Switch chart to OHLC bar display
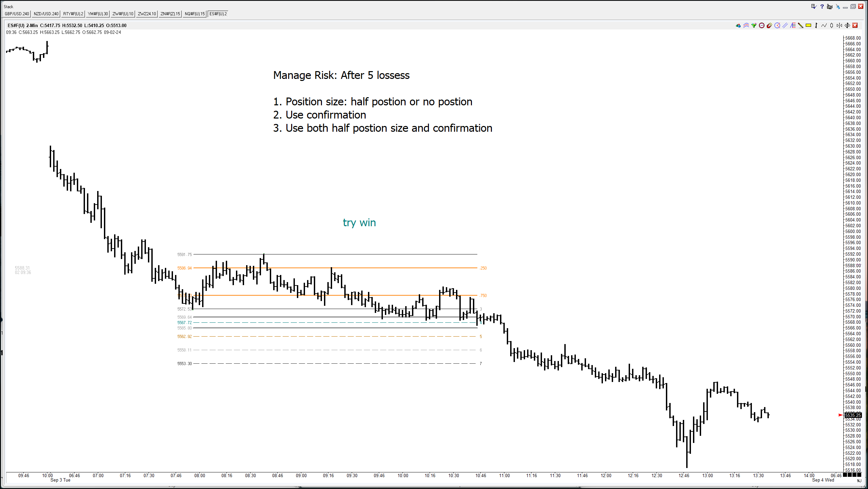868x489 pixels. (x=816, y=25)
